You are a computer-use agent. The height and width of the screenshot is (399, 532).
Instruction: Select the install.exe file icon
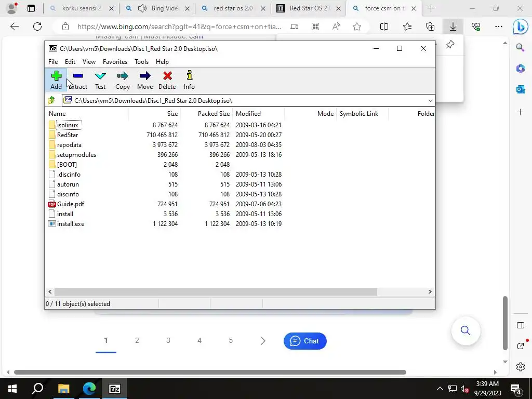point(52,223)
